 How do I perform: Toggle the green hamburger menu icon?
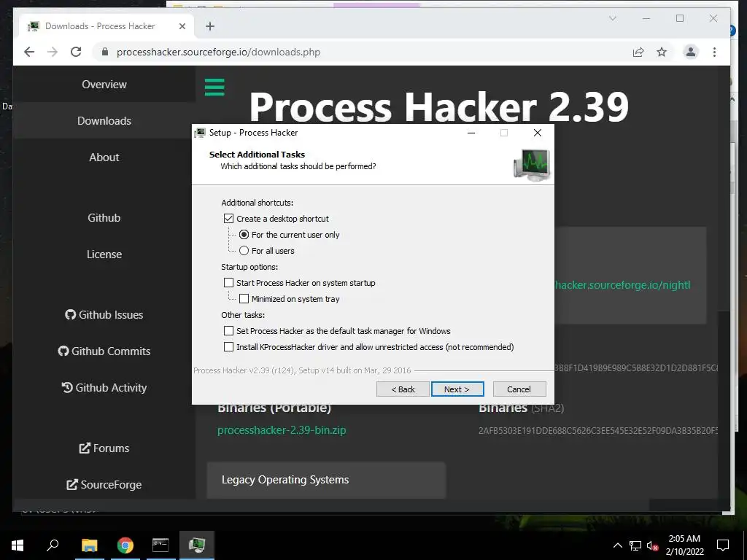click(x=214, y=87)
